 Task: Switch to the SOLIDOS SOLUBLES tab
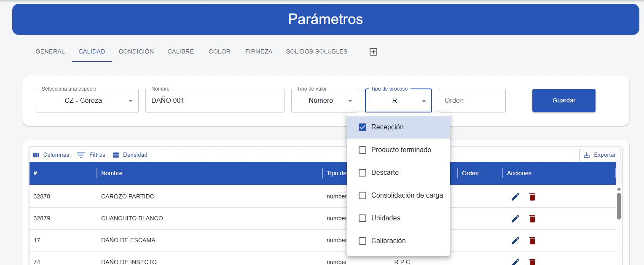[317, 52]
